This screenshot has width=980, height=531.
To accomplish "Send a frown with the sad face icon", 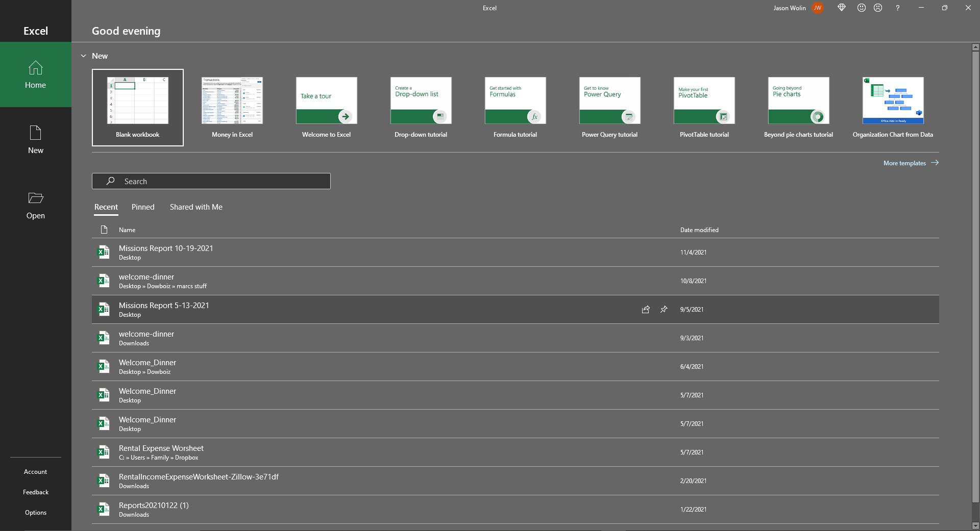I will click(x=878, y=8).
